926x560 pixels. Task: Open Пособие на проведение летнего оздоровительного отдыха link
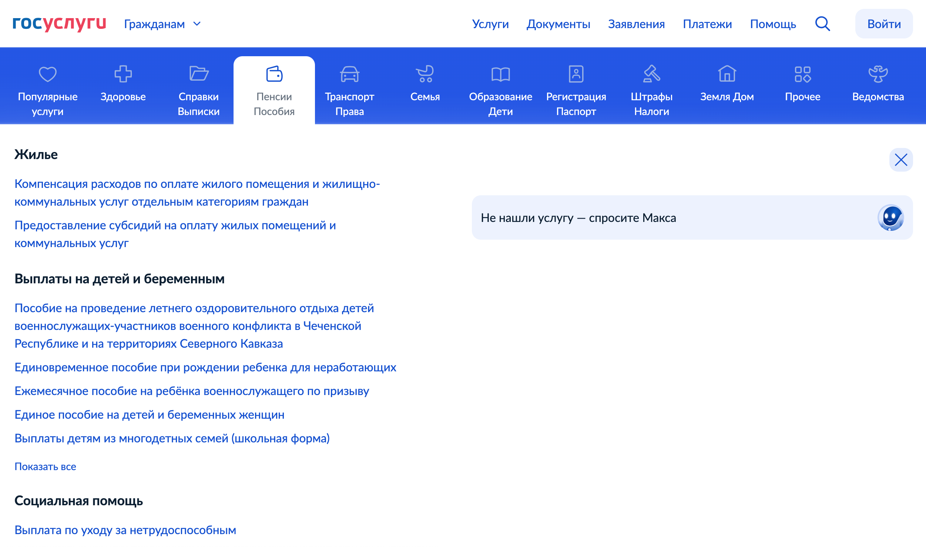(x=194, y=325)
